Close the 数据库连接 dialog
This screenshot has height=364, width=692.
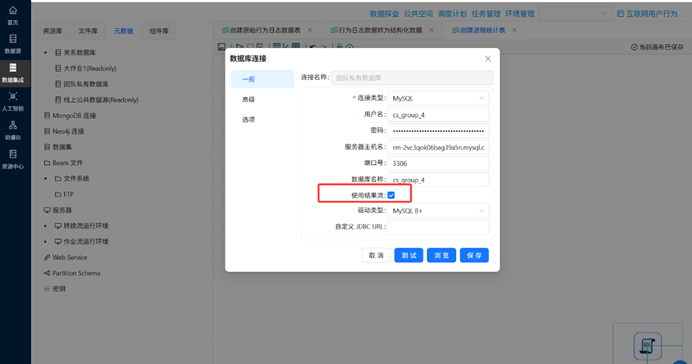tap(488, 59)
